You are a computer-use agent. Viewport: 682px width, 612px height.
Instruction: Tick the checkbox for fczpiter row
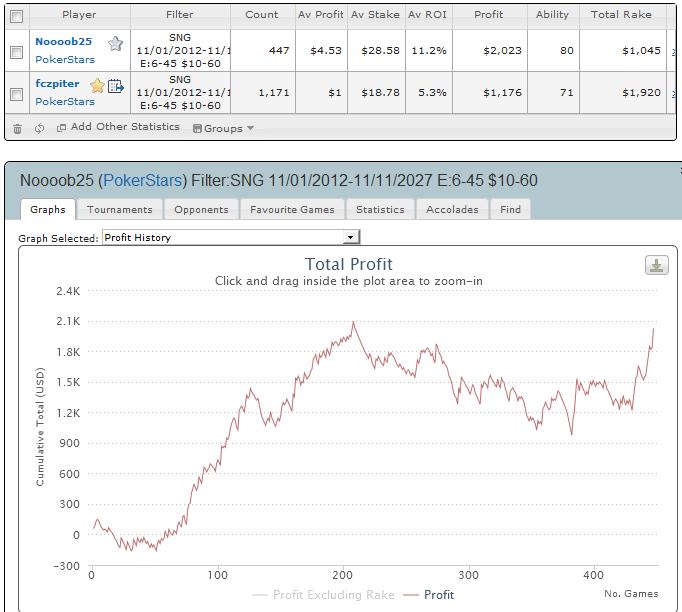click(17, 94)
